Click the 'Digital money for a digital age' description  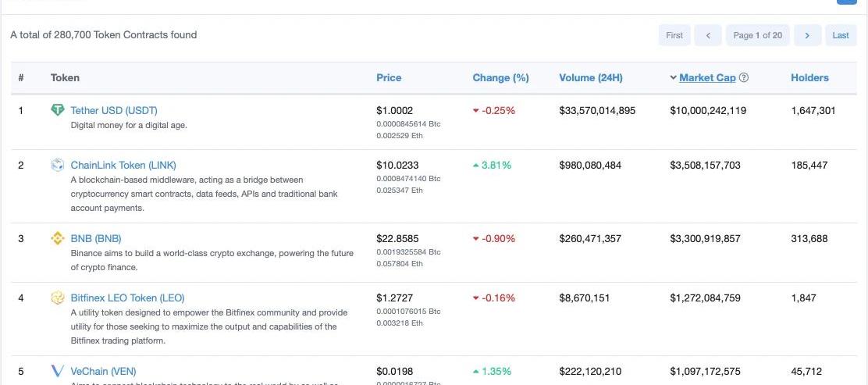(129, 125)
